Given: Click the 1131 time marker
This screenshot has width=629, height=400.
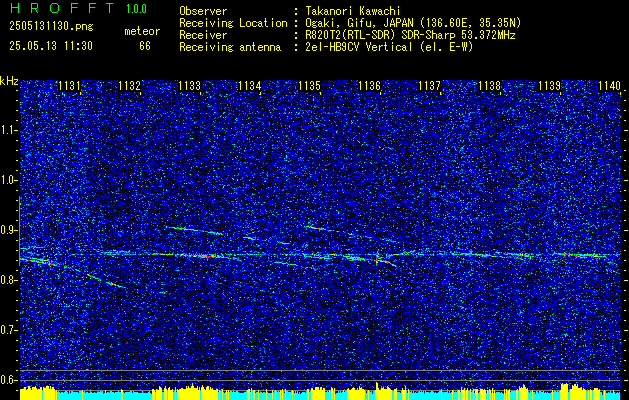Looking at the screenshot, I should click(69, 86).
